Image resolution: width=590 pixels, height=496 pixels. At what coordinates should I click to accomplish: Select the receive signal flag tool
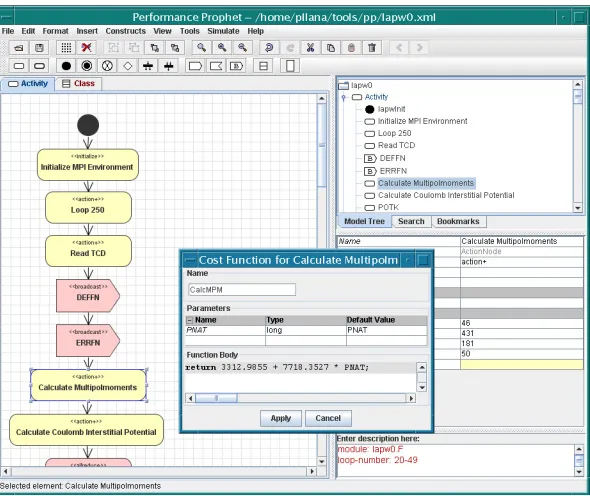pos(216,66)
